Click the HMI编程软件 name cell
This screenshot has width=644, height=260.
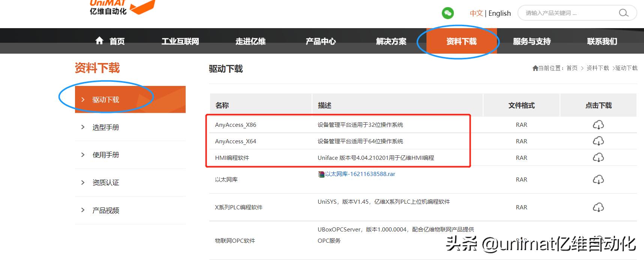point(232,158)
